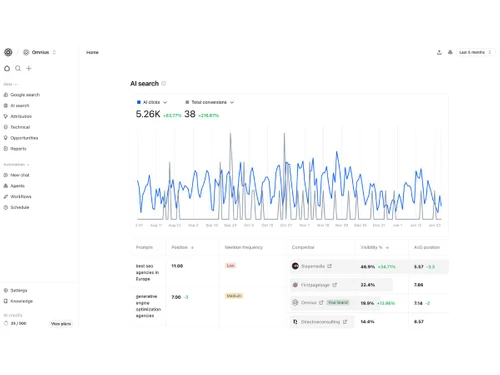Sort by the Position column
The image size is (500, 375).
[182, 247]
